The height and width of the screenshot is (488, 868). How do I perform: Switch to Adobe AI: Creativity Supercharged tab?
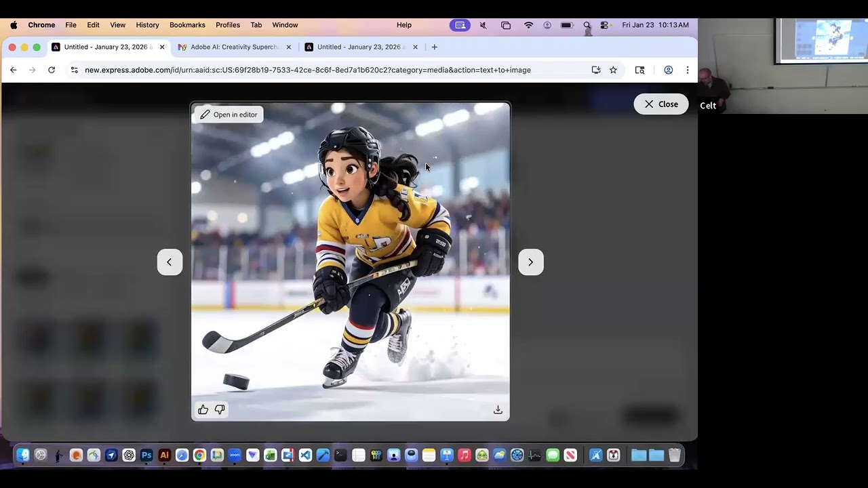(x=235, y=47)
